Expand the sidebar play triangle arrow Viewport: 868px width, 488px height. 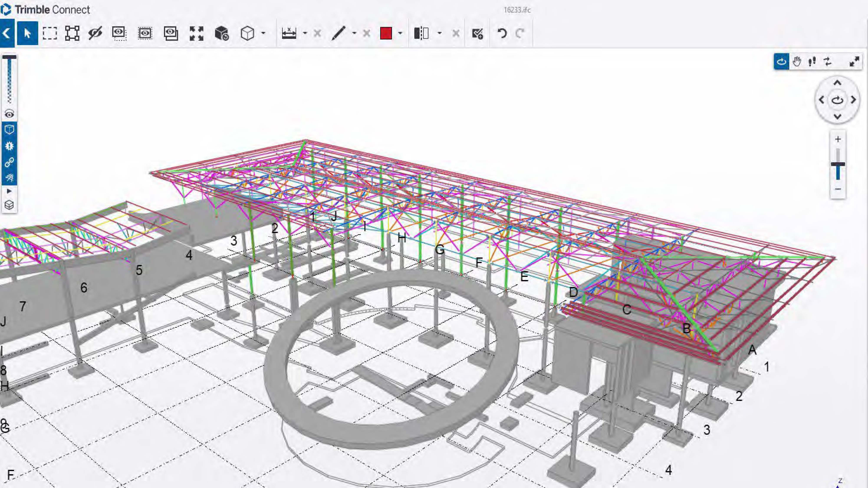(9, 191)
